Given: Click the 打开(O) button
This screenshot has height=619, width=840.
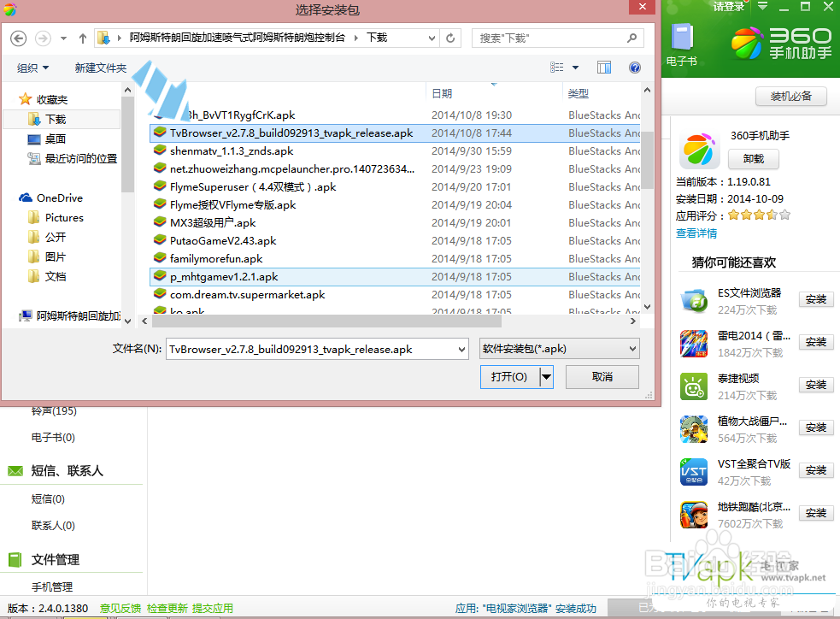Looking at the screenshot, I should pos(509,377).
